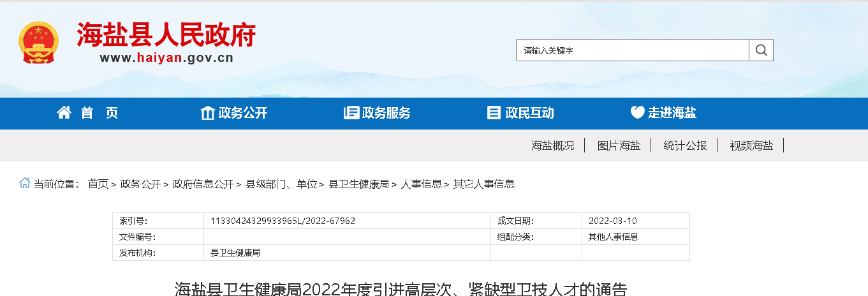868x296 pixels.
Task: Go to 政务公开 in the breadcrumb
Action: (x=140, y=184)
